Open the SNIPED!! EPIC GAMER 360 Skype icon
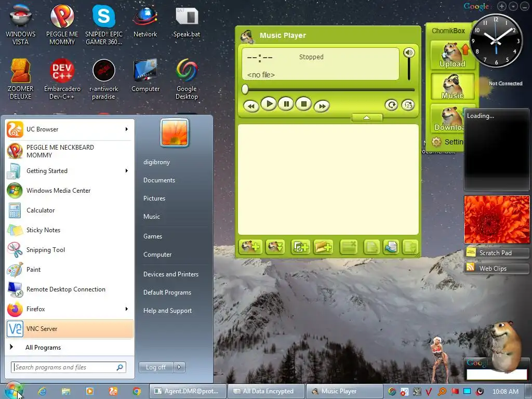This screenshot has width=532, height=399. click(104, 24)
